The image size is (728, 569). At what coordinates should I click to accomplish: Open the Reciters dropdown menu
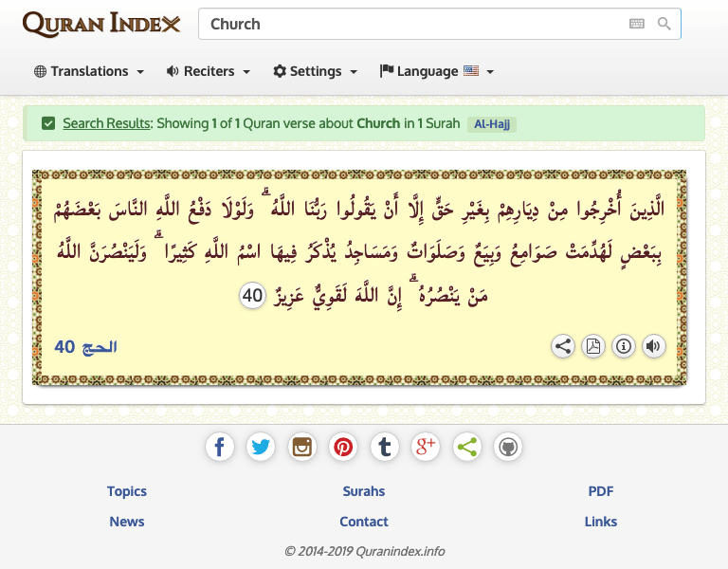(209, 71)
